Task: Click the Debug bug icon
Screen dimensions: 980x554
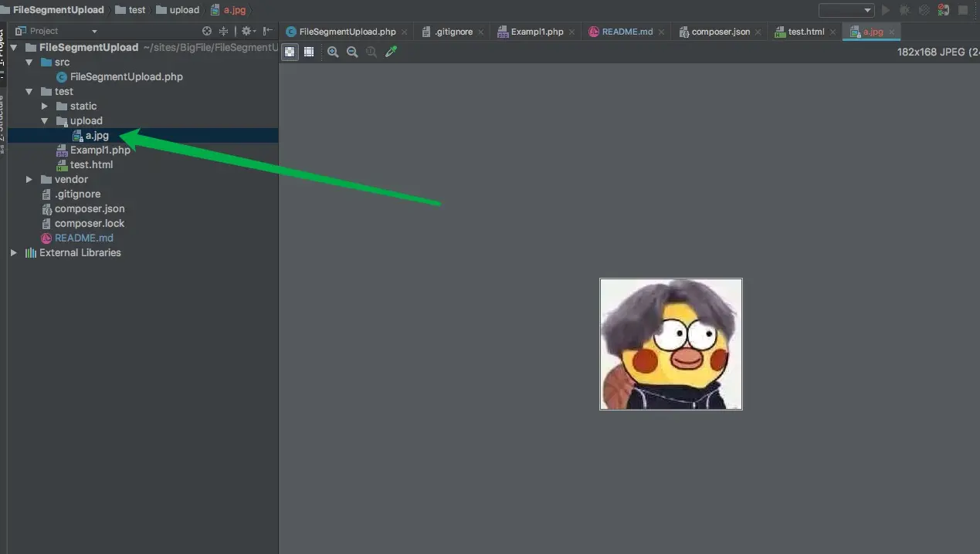Action: click(905, 10)
